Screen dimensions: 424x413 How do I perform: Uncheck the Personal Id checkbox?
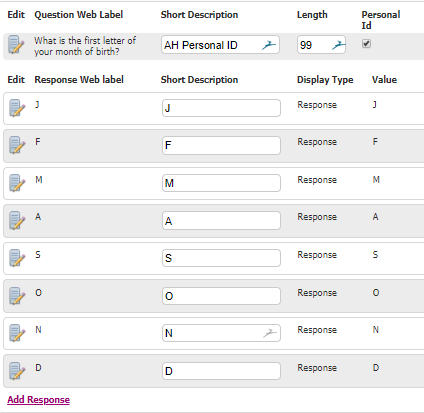pos(366,44)
